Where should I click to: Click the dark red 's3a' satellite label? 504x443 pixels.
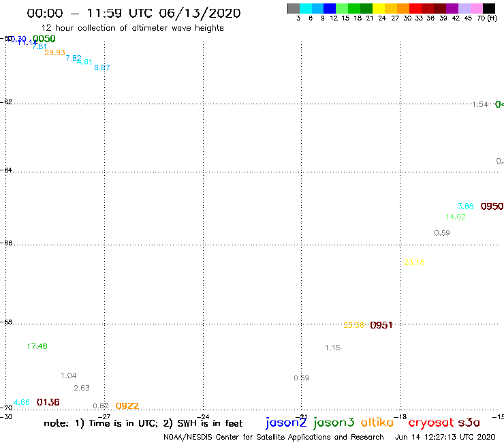[469, 423]
